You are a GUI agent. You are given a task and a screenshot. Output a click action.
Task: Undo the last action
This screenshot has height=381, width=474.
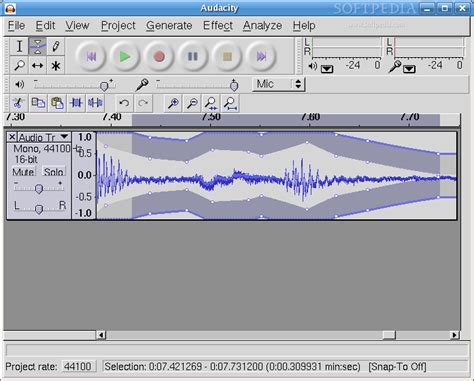[x=124, y=103]
